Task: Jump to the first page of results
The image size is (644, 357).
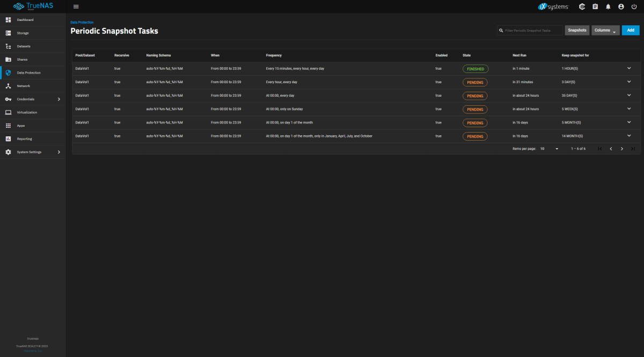Action: pos(600,149)
